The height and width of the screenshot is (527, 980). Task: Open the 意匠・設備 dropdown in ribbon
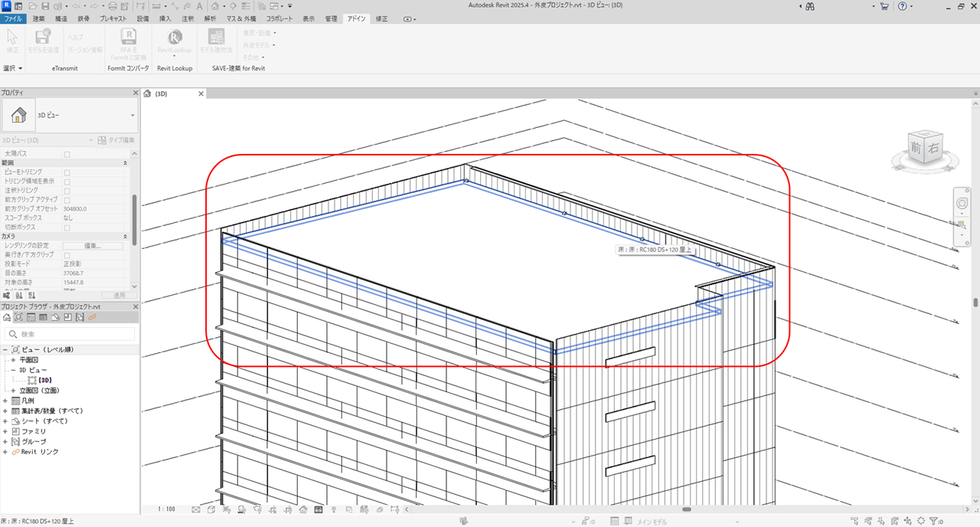260,33
